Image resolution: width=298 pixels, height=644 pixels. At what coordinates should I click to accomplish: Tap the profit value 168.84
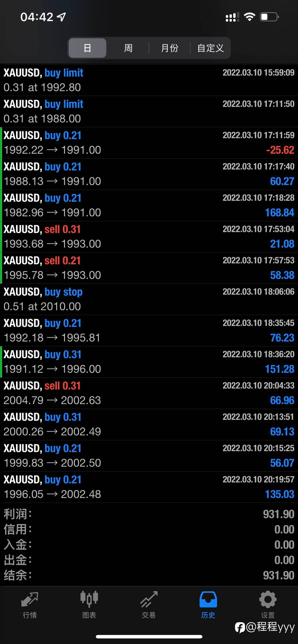279,213
